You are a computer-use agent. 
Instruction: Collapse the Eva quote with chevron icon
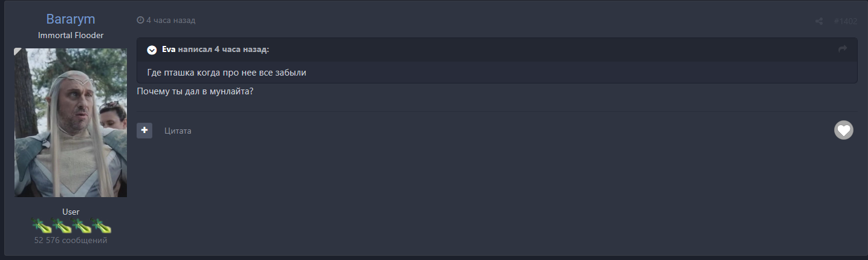(x=152, y=50)
